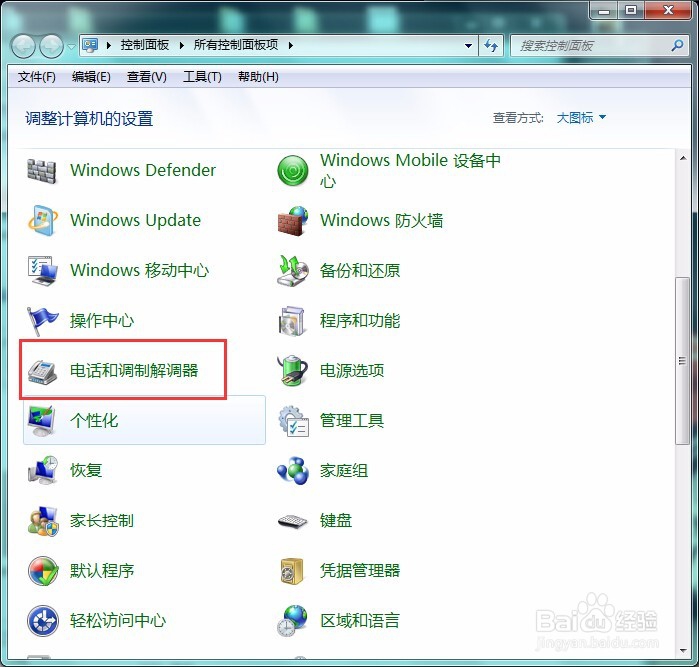Expand the address bar history dropdown

click(x=468, y=45)
